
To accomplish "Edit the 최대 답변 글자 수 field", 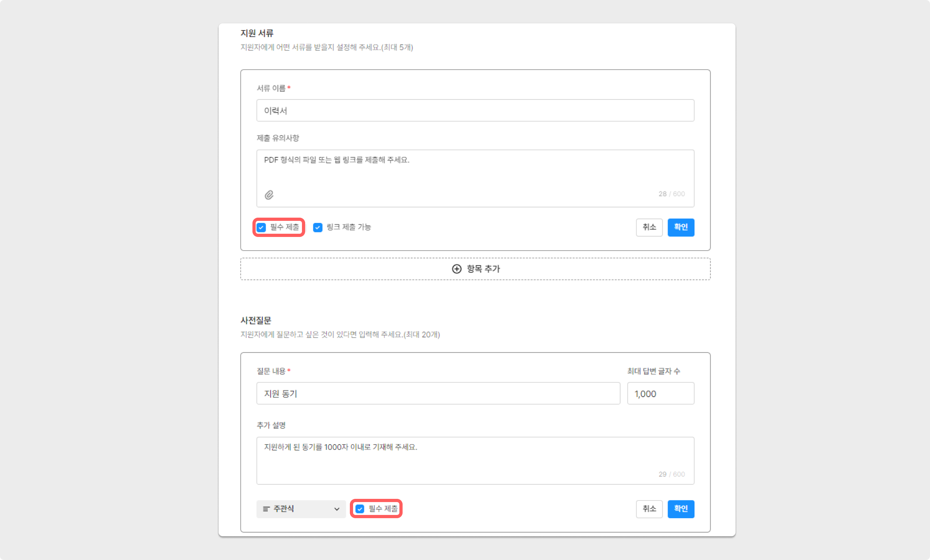I will 660,393.
